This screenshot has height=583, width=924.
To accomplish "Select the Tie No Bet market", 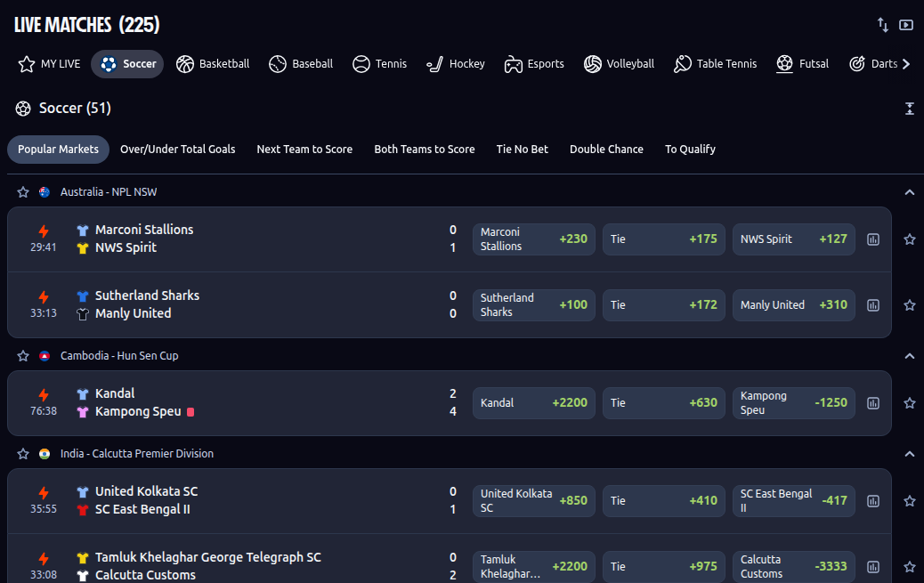I will tap(523, 150).
